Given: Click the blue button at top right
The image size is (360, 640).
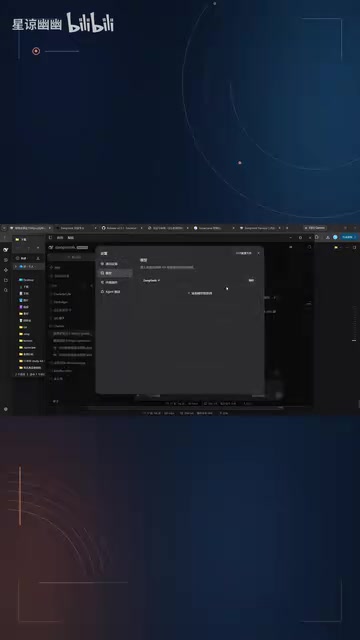Looking at the screenshot, I should [x=349, y=237].
